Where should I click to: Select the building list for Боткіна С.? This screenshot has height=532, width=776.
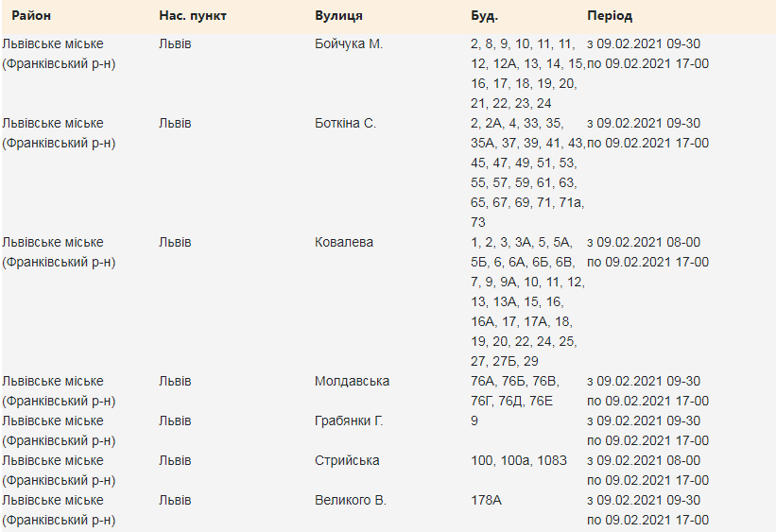coord(527,172)
